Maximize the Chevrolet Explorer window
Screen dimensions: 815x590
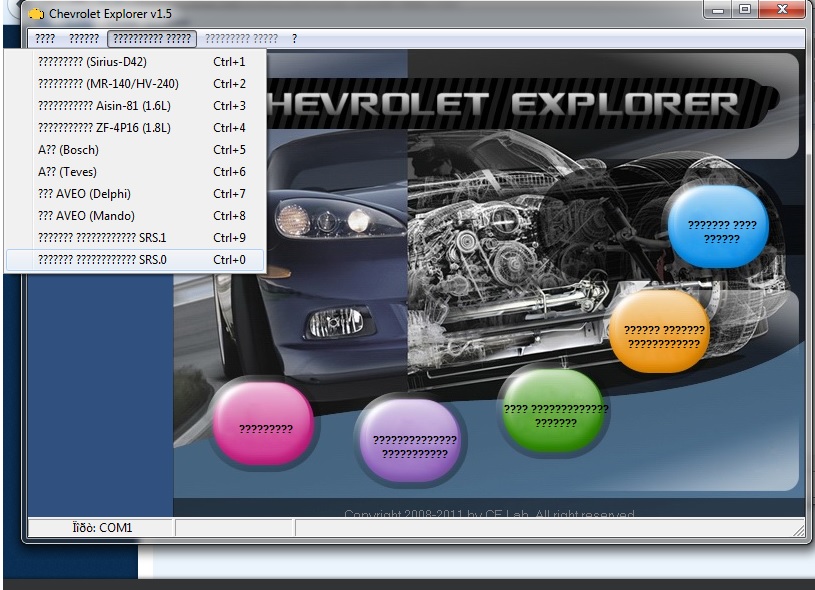point(745,10)
